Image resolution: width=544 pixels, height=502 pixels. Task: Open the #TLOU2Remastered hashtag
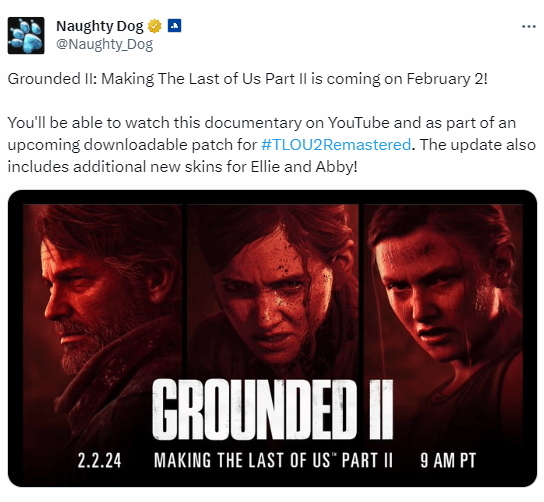336,145
